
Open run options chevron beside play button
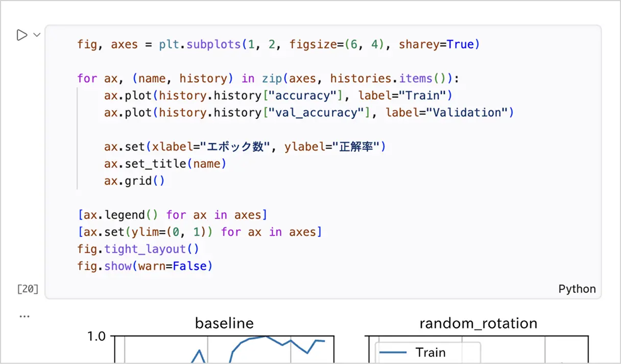(x=37, y=35)
